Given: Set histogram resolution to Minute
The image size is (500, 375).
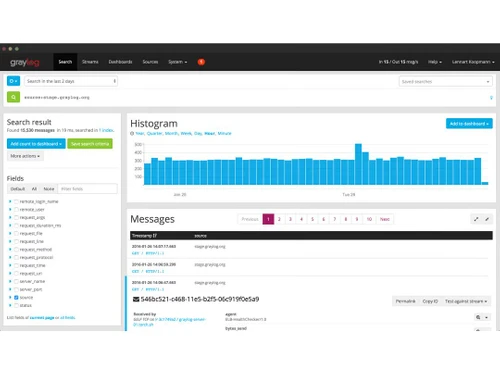Looking at the screenshot, I should (x=224, y=133).
